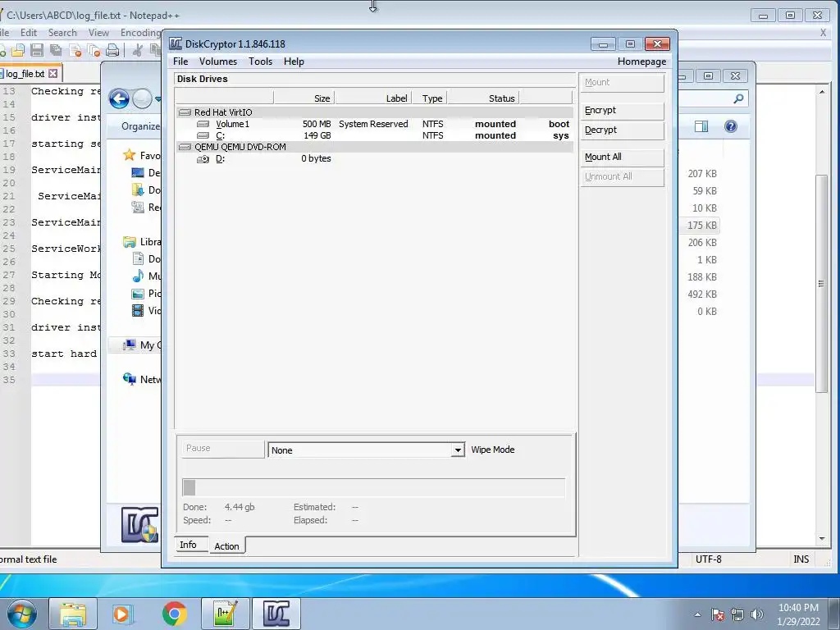Open the DiskCryptor File menu
The image size is (840, 630).
(x=180, y=62)
